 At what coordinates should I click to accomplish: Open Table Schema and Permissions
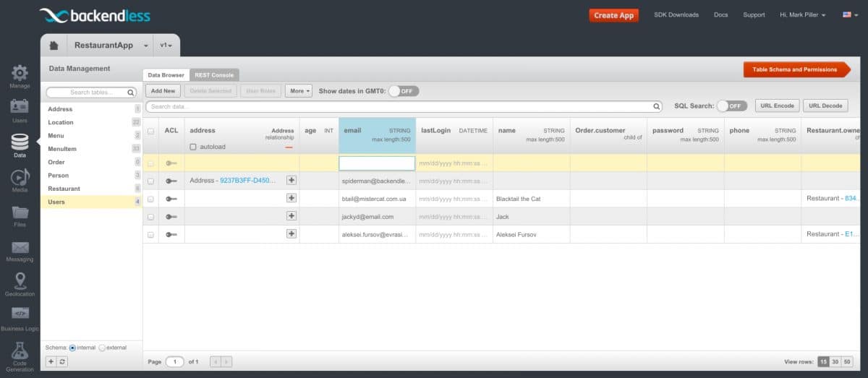pyautogui.click(x=797, y=69)
